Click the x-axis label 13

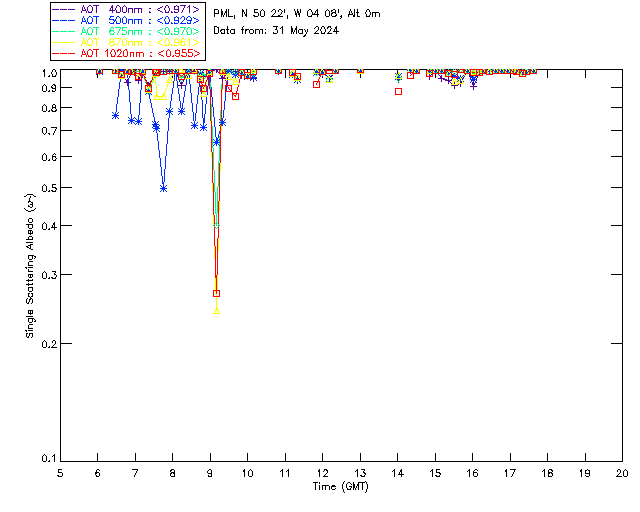pos(360,473)
